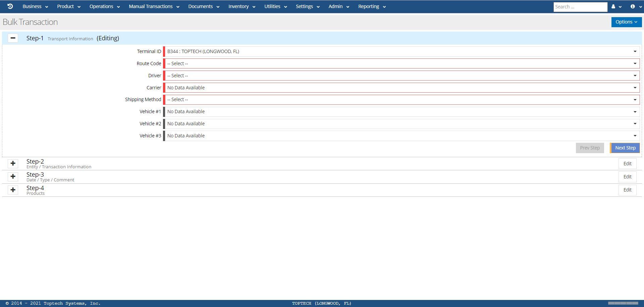The height and width of the screenshot is (307, 644).
Task: Click Edit for Step-3
Action: (x=627, y=177)
